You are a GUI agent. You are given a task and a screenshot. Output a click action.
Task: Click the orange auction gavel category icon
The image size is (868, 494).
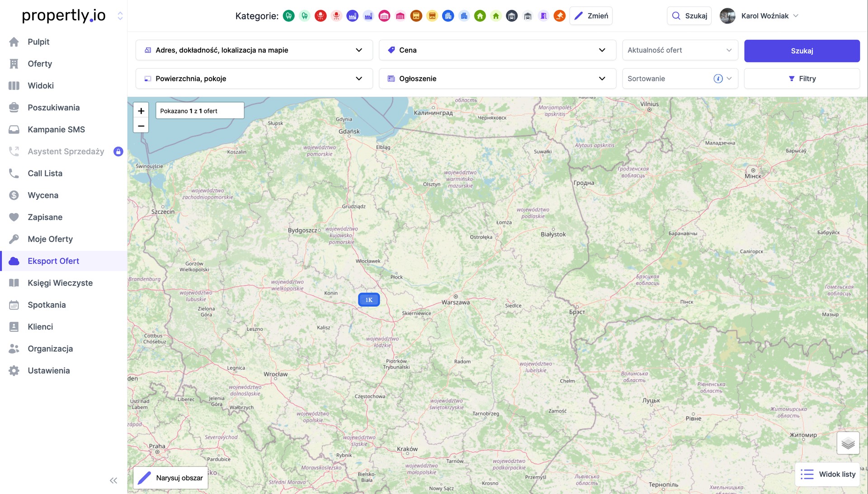(x=560, y=16)
